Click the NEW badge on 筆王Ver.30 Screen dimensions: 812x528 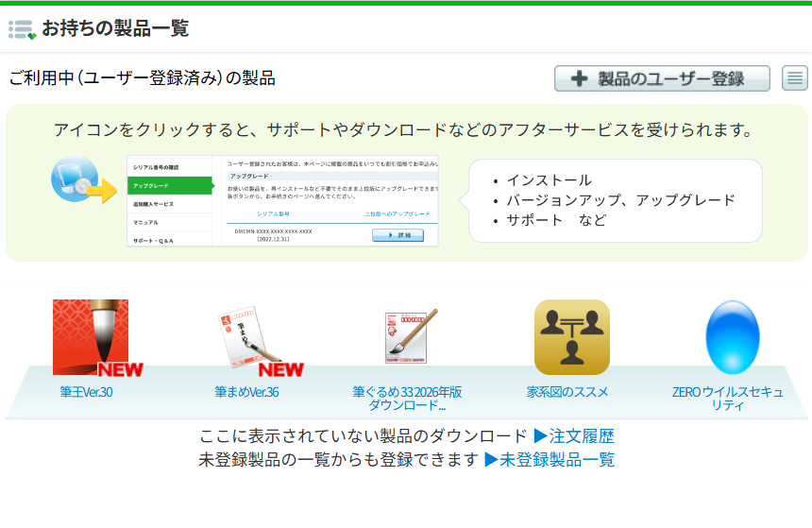click(x=120, y=369)
